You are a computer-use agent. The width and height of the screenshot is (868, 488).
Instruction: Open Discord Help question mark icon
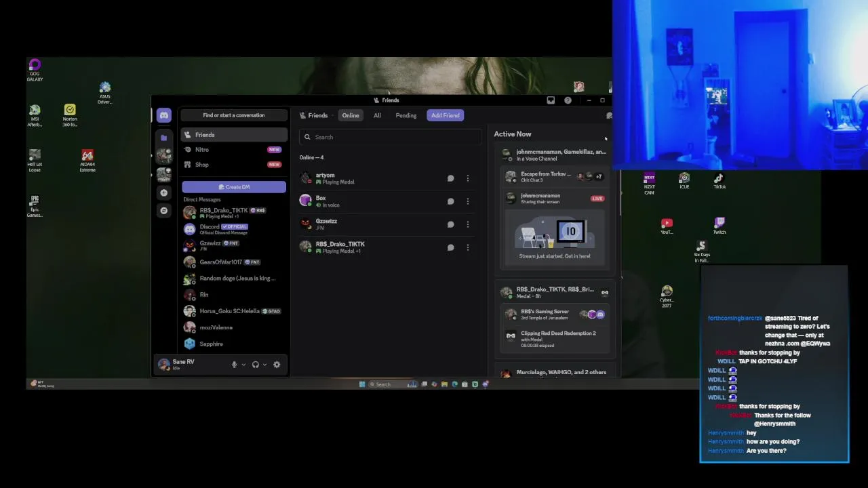click(x=568, y=100)
